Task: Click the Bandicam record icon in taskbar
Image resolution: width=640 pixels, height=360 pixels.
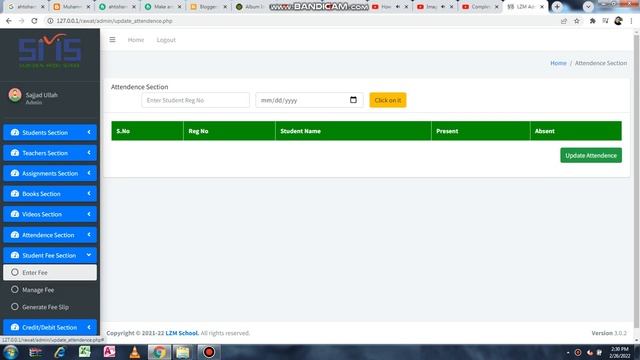Action: click(209, 352)
